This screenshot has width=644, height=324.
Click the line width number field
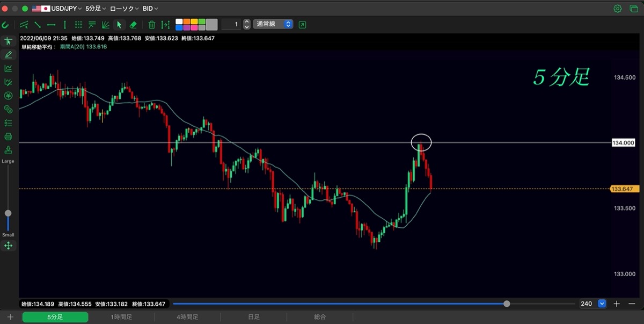tap(231, 25)
